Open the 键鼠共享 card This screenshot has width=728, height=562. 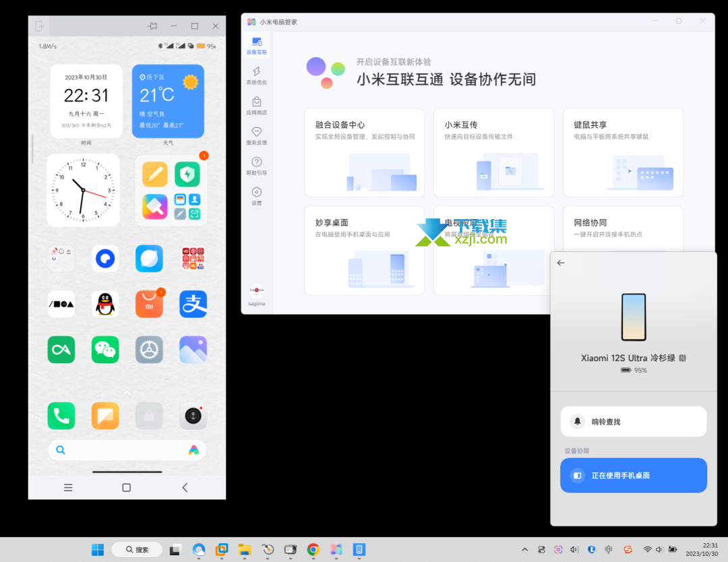[x=623, y=152]
